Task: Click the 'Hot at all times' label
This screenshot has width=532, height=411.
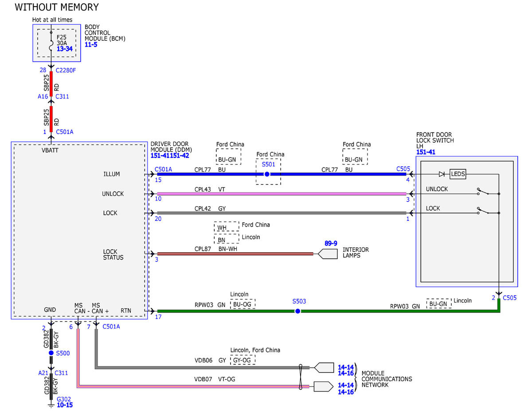Action: (x=52, y=20)
